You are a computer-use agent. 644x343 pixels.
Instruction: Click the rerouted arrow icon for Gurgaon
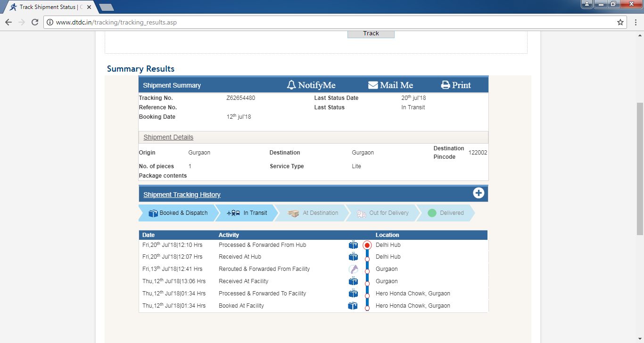point(353,269)
